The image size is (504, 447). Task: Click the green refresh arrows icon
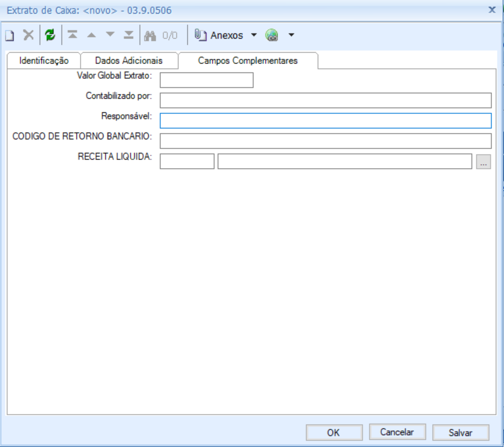50,35
